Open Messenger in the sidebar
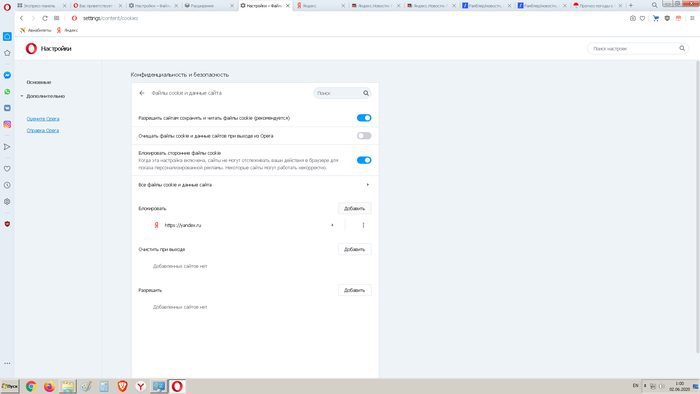700x394 pixels. coord(7,75)
